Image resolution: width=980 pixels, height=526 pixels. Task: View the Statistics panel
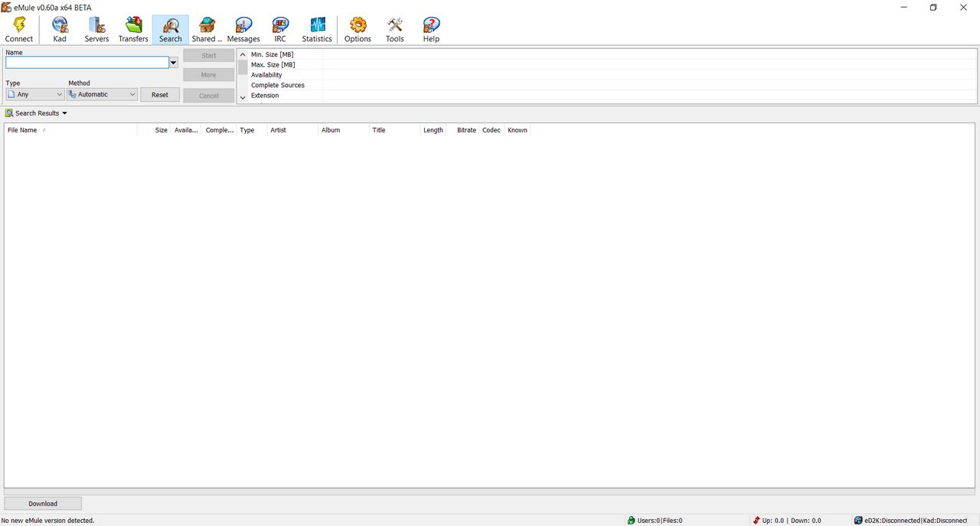tap(316, 28)
